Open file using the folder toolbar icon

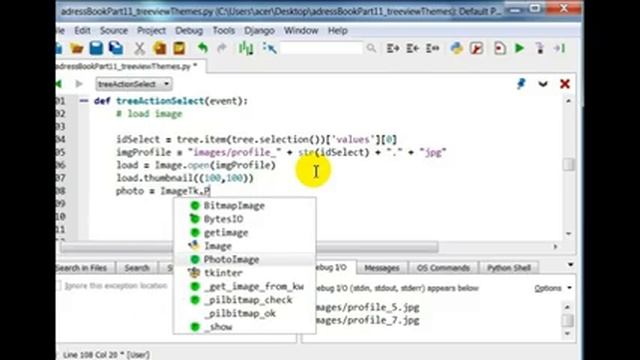pos(76,49)
